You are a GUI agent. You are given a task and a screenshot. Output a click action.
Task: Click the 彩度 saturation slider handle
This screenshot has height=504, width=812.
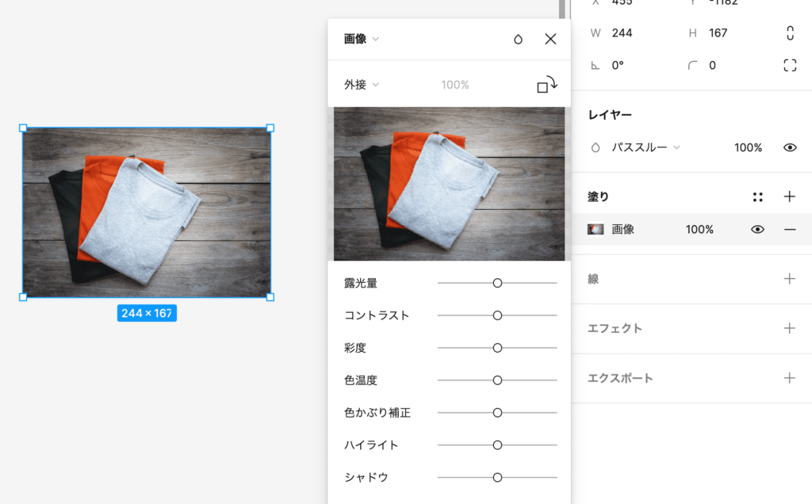(497, 348)
